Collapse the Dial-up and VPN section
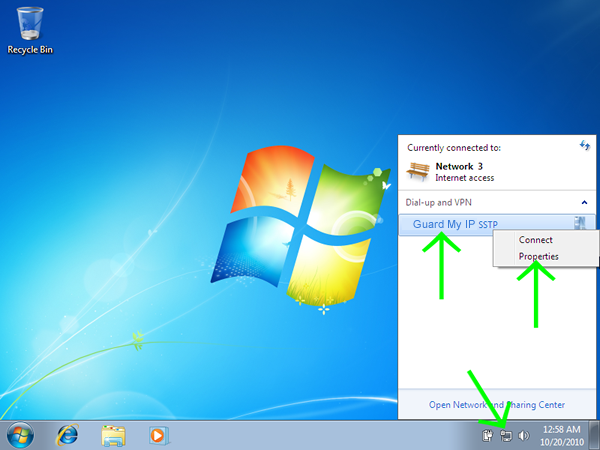This screenshot has width=600, height=450. point(584,202)
